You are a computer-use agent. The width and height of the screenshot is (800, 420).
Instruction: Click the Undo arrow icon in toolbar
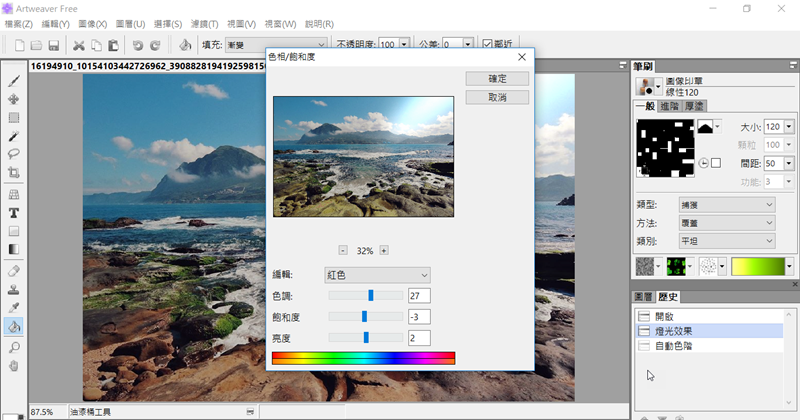tap(137, 45)
